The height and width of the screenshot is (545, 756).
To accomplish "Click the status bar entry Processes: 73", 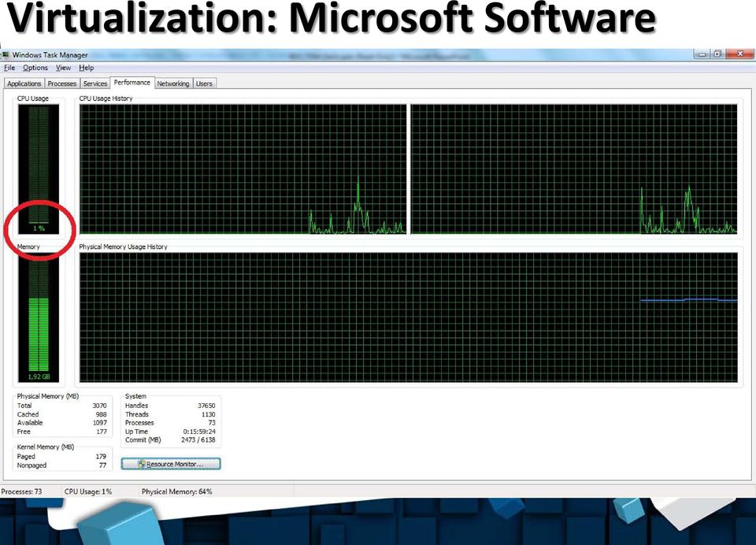I will point(22,491).
